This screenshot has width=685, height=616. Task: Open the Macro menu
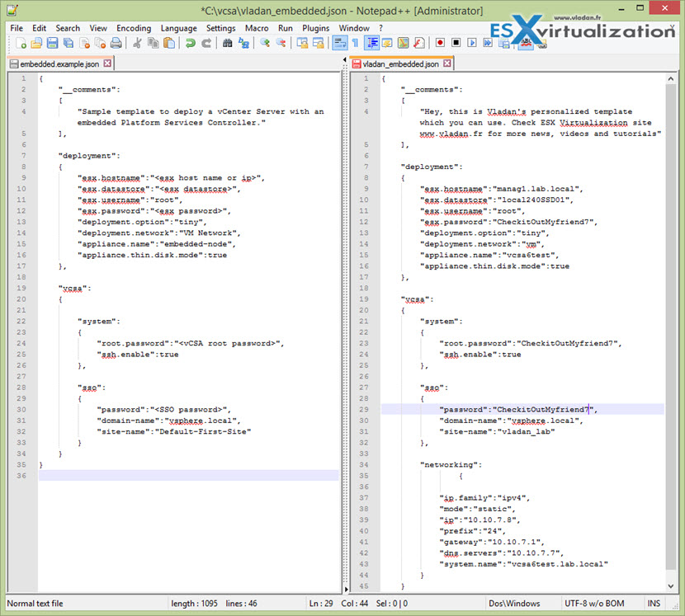tap(257, 28)
